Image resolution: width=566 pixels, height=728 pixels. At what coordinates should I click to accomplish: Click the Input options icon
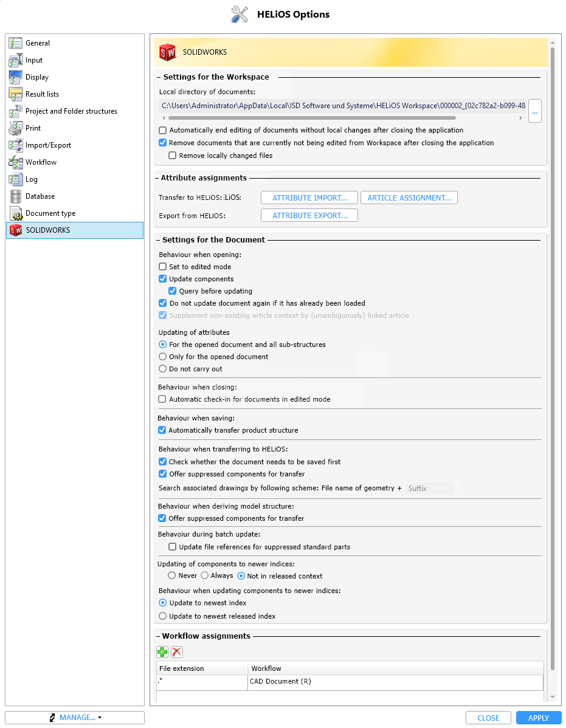click(15, 60)
